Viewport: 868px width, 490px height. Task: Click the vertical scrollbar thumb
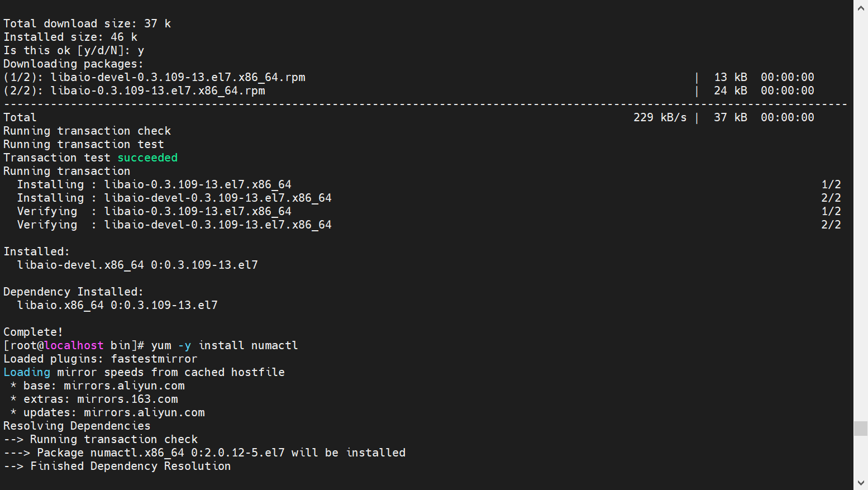pyautogui.click(x=861, y=429)
